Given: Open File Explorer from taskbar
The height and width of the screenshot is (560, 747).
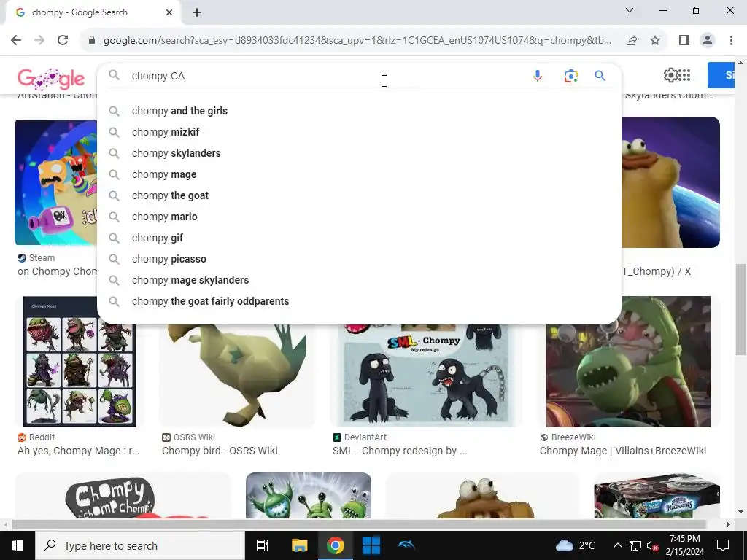Looking at the screenshot, I should click(300, 545).
